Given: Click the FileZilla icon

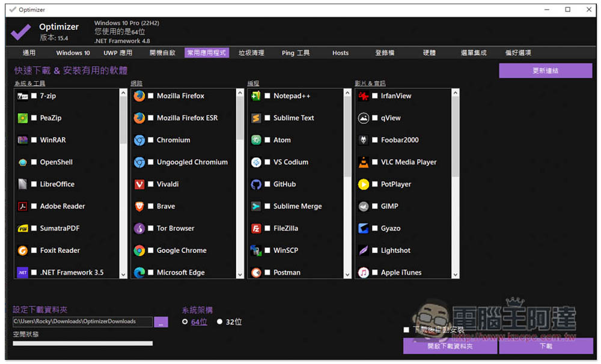Looking at the screenshot, I should click(256, 228).
